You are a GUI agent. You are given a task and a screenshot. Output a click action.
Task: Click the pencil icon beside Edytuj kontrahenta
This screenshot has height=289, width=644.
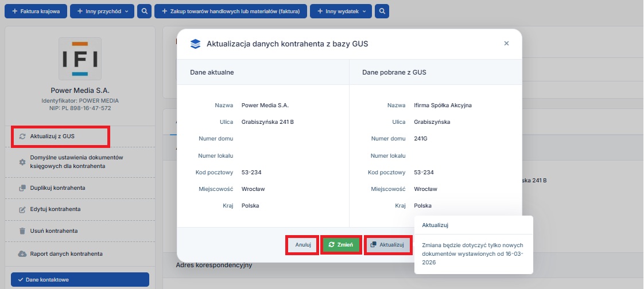pos(22,209)
